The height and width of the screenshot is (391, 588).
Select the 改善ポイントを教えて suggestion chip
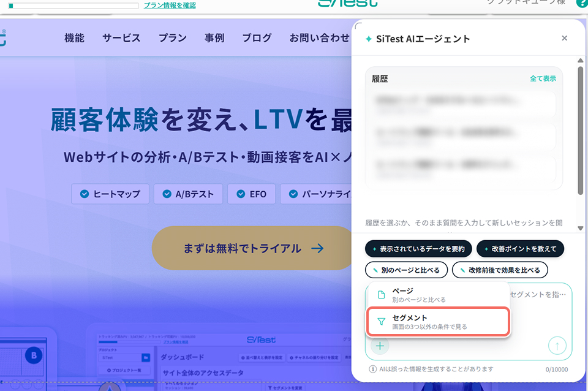(x=521, y=249)
